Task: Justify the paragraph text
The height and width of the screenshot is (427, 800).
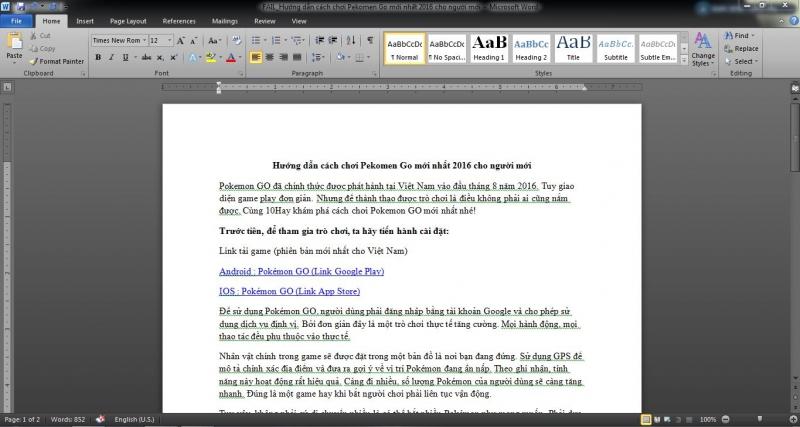Action: click(297, 57)
